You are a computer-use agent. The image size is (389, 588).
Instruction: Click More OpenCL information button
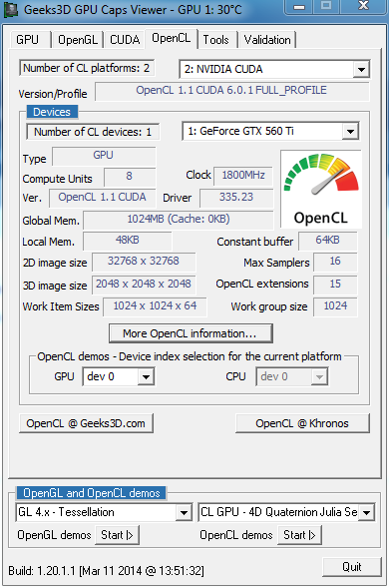click(x=191, y=333)
